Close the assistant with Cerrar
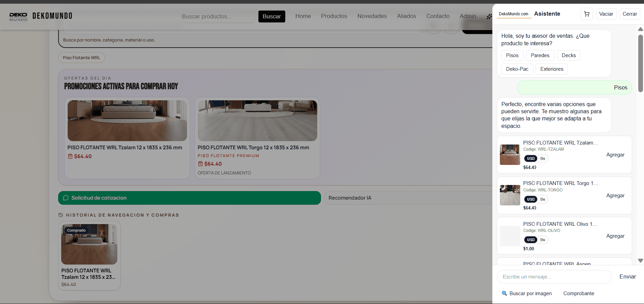This screenshot has height=304, width=644. click(x=630, y=14)
